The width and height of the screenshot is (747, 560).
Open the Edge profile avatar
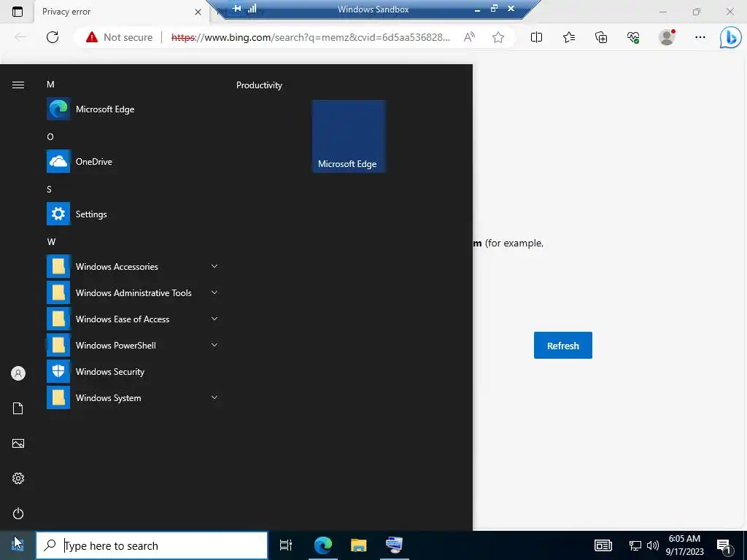pyautogui.click(x=667, y=37)
